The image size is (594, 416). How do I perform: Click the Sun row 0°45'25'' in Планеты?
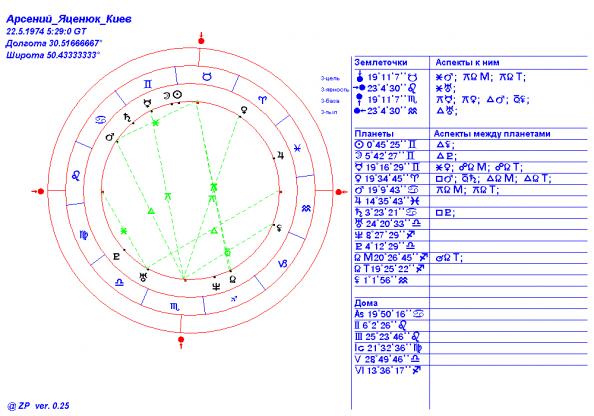click(x=385, y=145)
